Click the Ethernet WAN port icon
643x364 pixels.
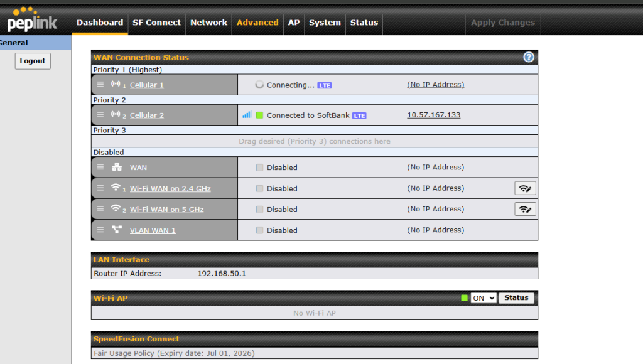coord(116,168)
